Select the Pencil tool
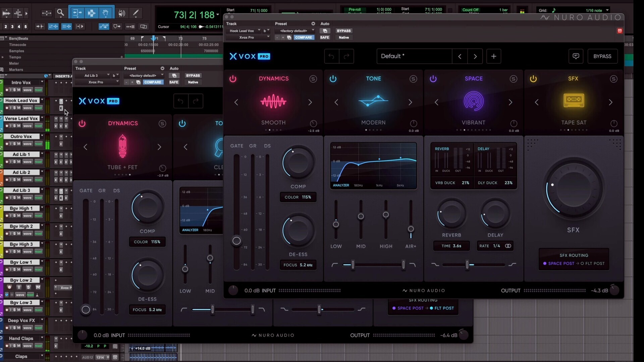 (136, 13)
